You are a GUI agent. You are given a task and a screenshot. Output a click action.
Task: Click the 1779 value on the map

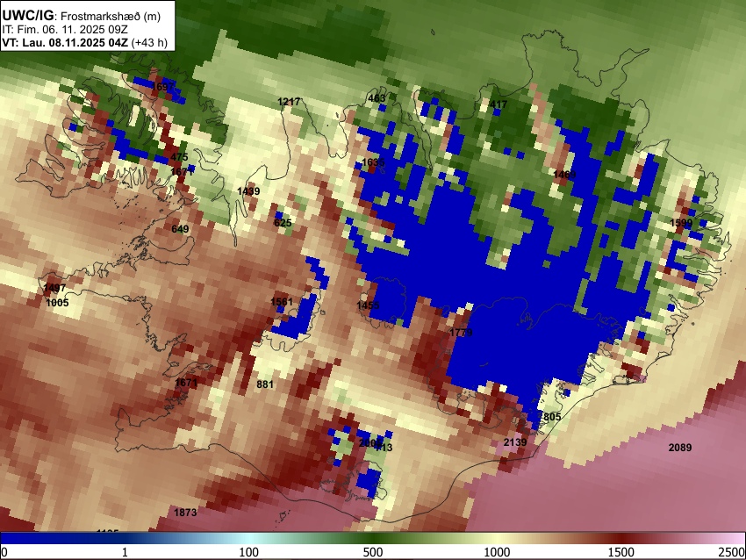tap(461, 333)
